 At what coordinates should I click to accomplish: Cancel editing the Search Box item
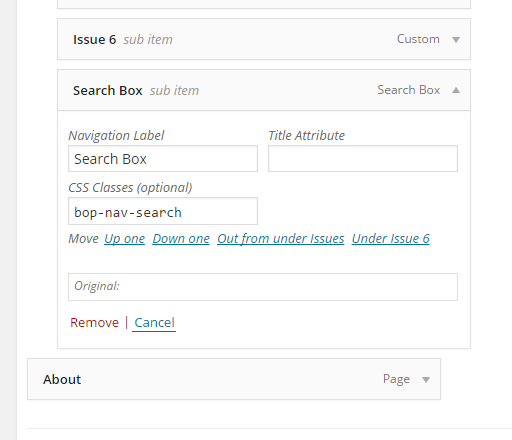tap(154, 323)
